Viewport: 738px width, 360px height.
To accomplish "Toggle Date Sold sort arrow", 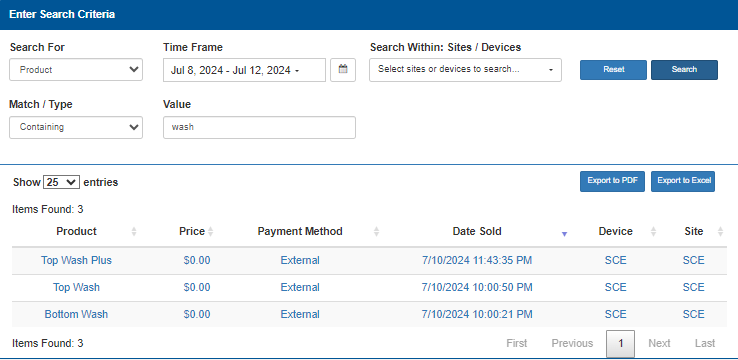I will [564, 234].
